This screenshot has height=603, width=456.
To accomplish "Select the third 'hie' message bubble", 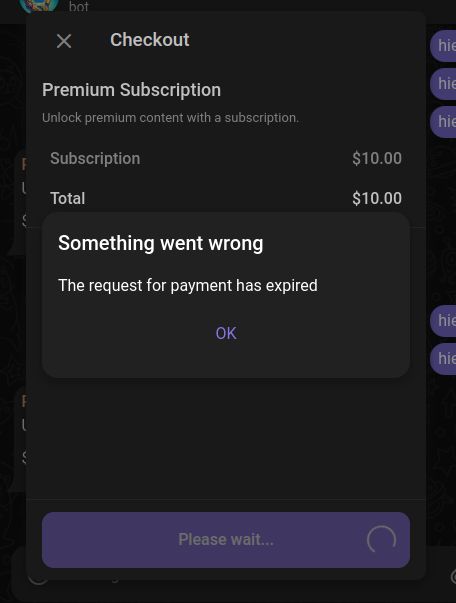I will click(x=443, y=122).
